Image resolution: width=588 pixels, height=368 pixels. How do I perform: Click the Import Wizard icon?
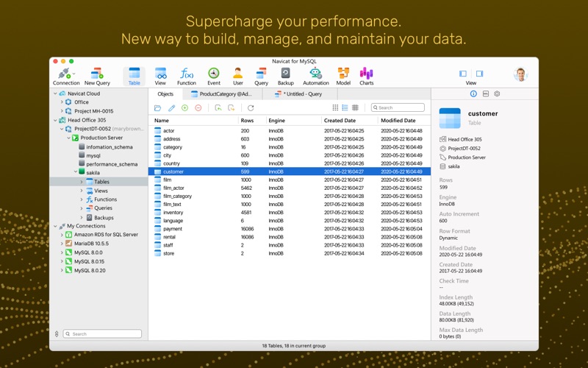218,108
